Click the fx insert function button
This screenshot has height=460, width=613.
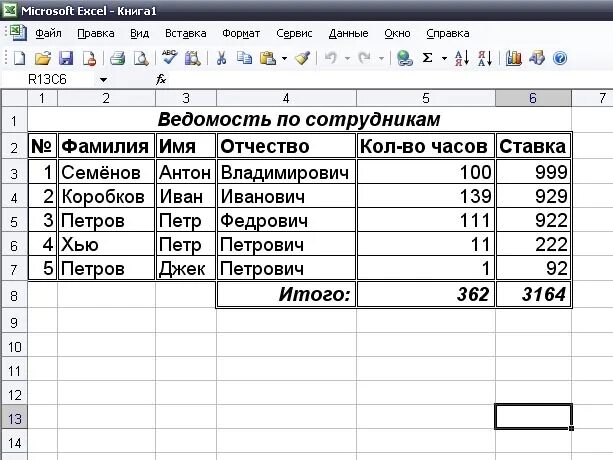pyautogui.click(x=161, y=80)
